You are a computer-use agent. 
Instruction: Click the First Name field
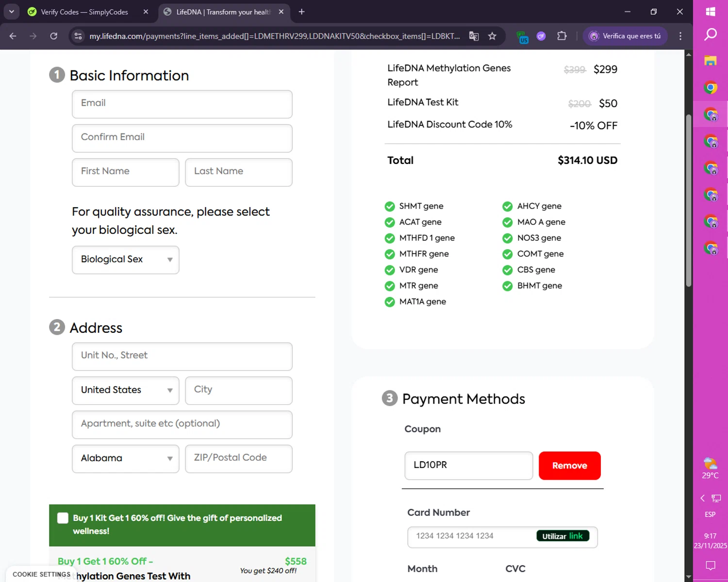click(126, 172)
